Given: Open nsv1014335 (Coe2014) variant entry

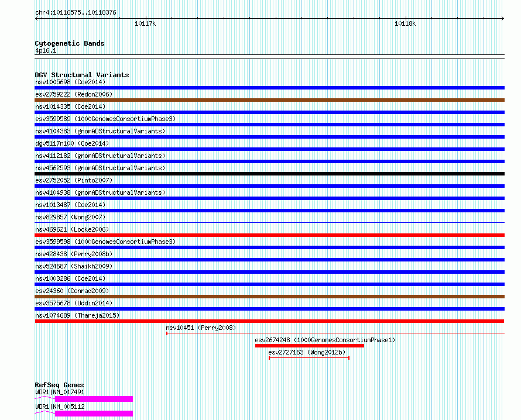Looking at the screenshot, I should 70,106.
